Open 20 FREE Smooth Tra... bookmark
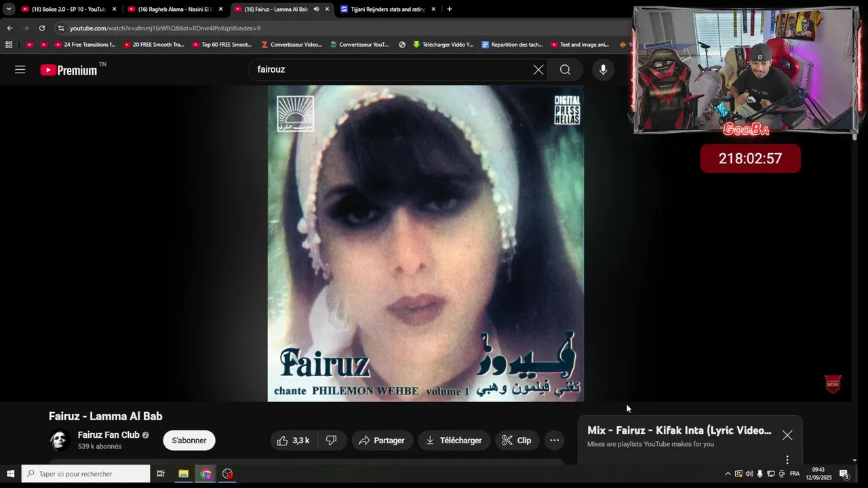 click(x=154, y=45)
